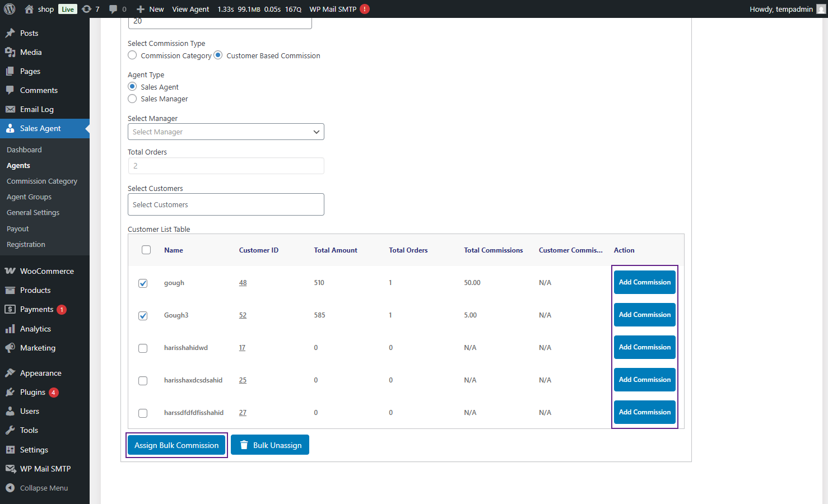Open the updates icon in admin bar
The width and height of the screenshot is (828, 504).
[x=87, y=9]
